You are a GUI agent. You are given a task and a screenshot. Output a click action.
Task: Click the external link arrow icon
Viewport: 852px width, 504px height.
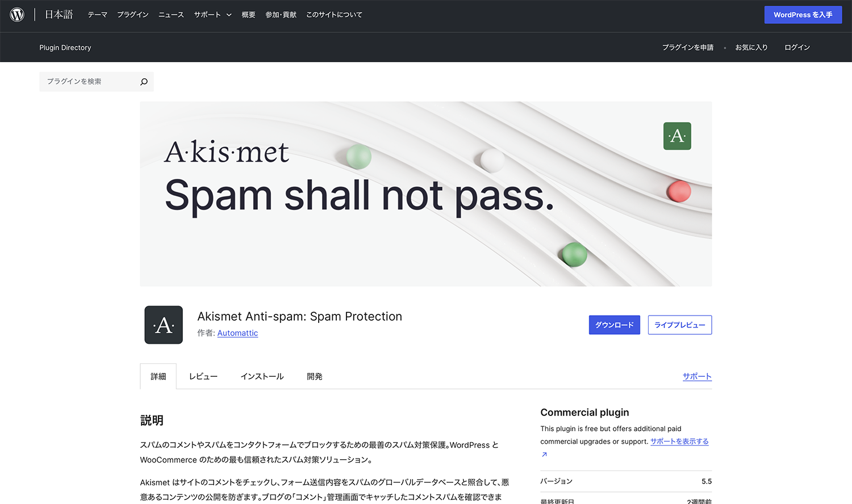coord(544,455)
